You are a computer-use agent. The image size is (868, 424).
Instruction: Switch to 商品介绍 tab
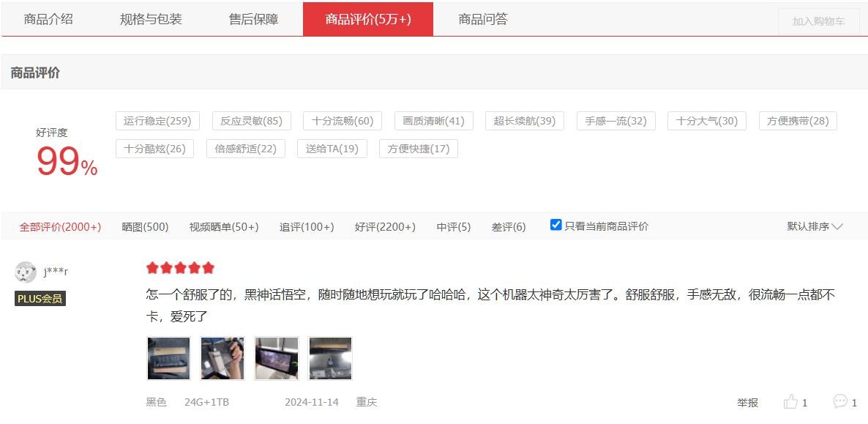point(48,19)
